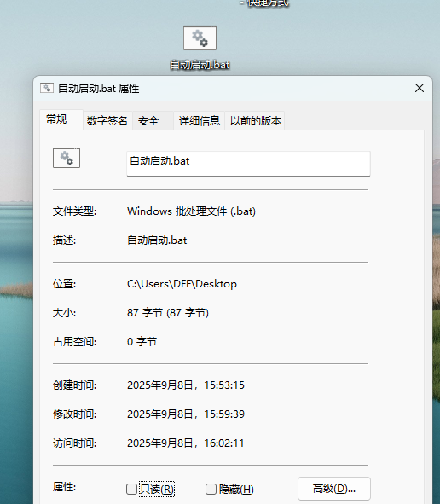Close the 自动启动.bat 属性 dialog
The height and width of the screenshot is (504, 440).
[420, 88]
